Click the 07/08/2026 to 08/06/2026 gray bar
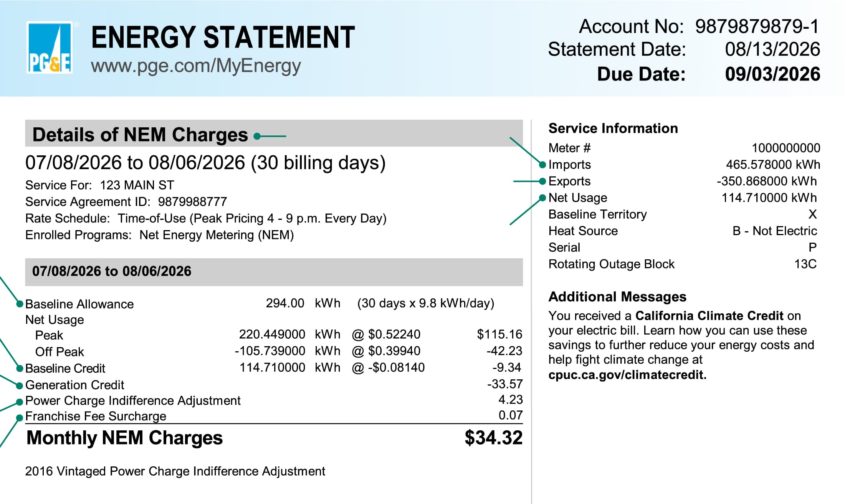Screen dimensions: 845x504 click(x=274, y=272)
